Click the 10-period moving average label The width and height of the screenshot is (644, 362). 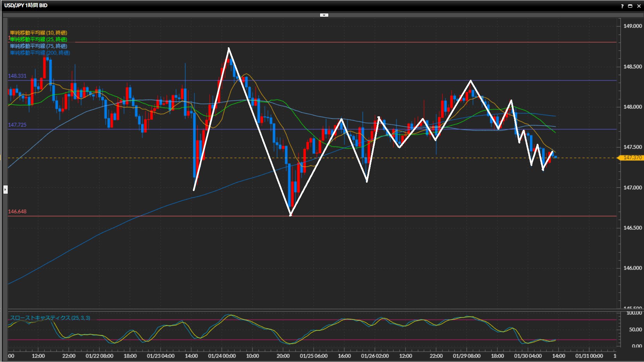point(39,33)
